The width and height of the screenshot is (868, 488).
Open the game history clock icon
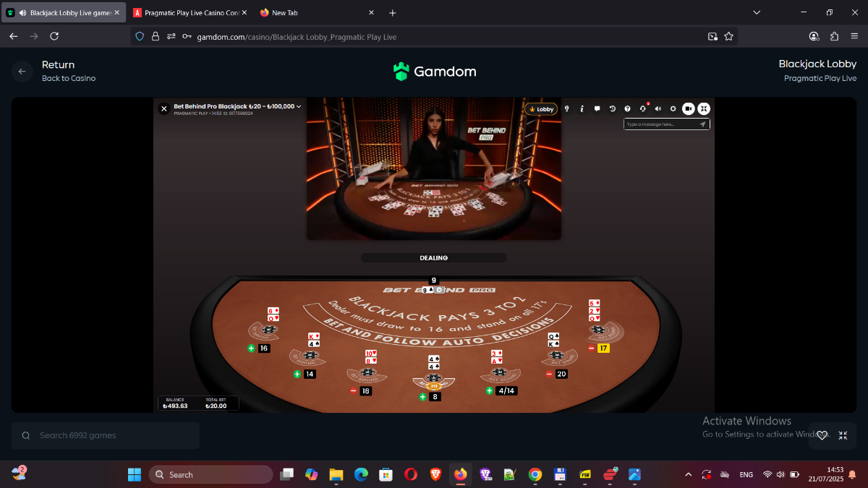coord(612,109)
